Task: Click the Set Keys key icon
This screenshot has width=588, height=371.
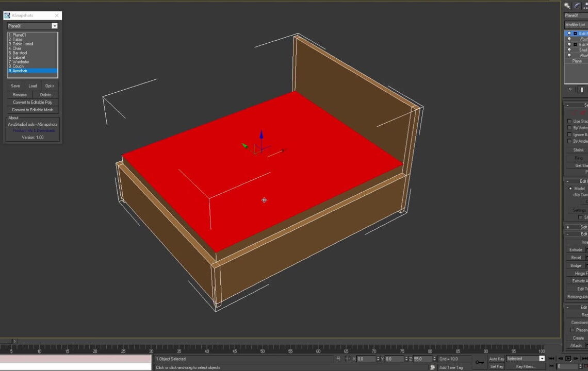Action: point(480,362)
